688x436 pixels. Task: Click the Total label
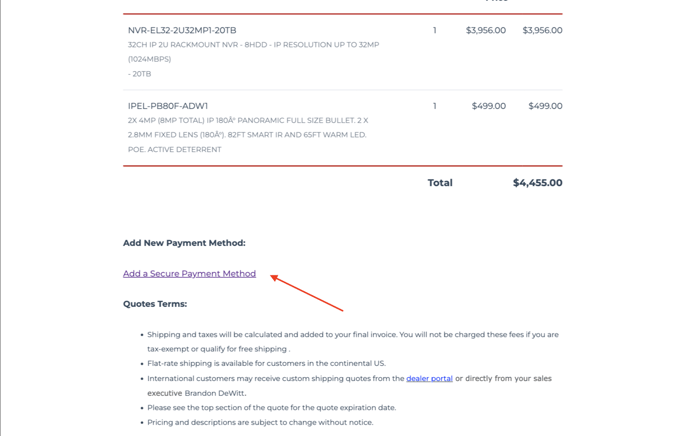click(440, 183)
